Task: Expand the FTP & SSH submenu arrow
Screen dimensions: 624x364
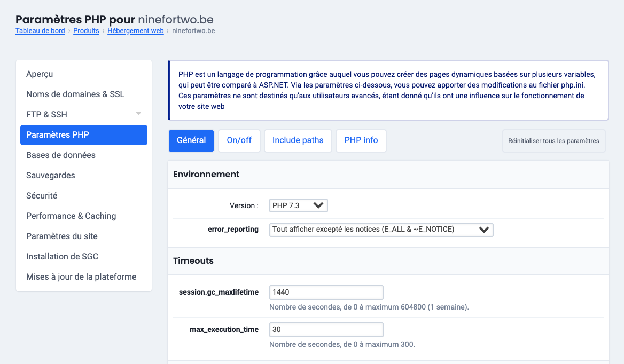Action: (x=138, y=114)
